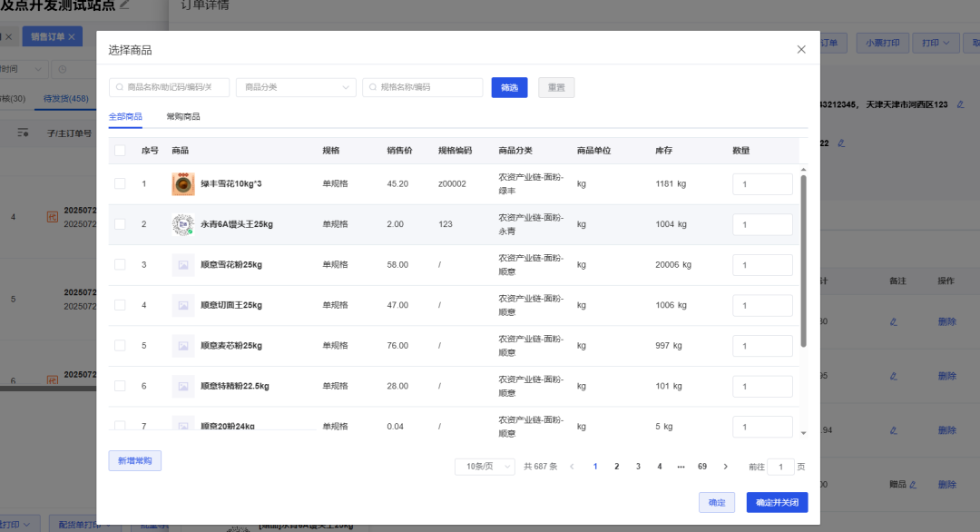Close the 选择商品 dialog
The image size is (980, 532).
(801, 49)
